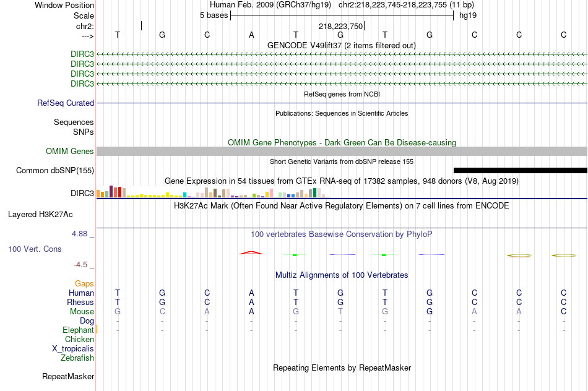Click the Common dbSNP(155) label
This screenshot has width=588, height=391.
55,171
